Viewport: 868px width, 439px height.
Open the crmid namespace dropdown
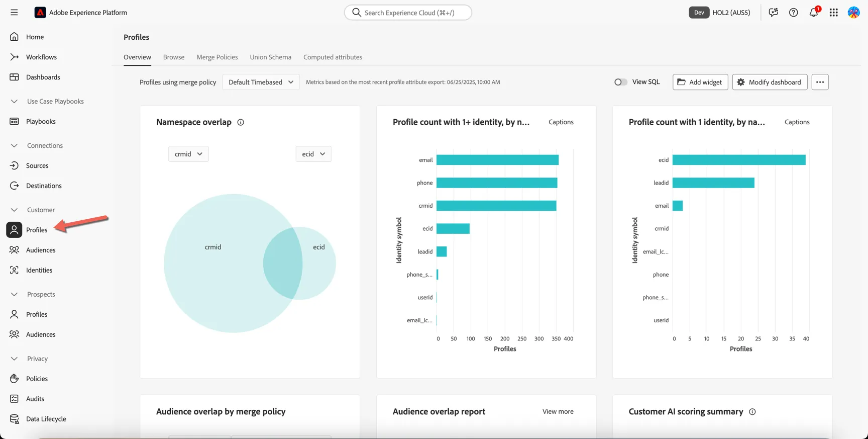(188, 154)
